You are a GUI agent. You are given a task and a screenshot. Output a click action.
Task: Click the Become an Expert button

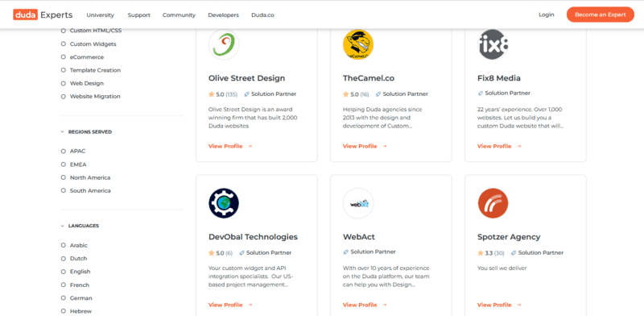coord(600,15)
